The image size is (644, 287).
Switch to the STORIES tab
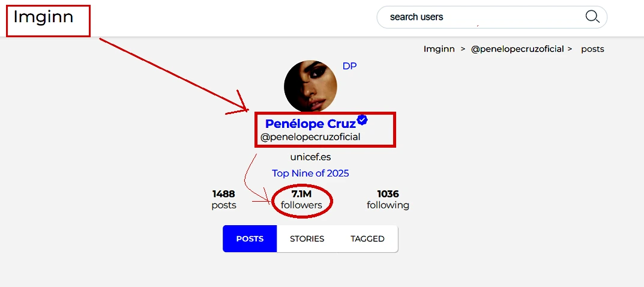[x=307, y=239]
